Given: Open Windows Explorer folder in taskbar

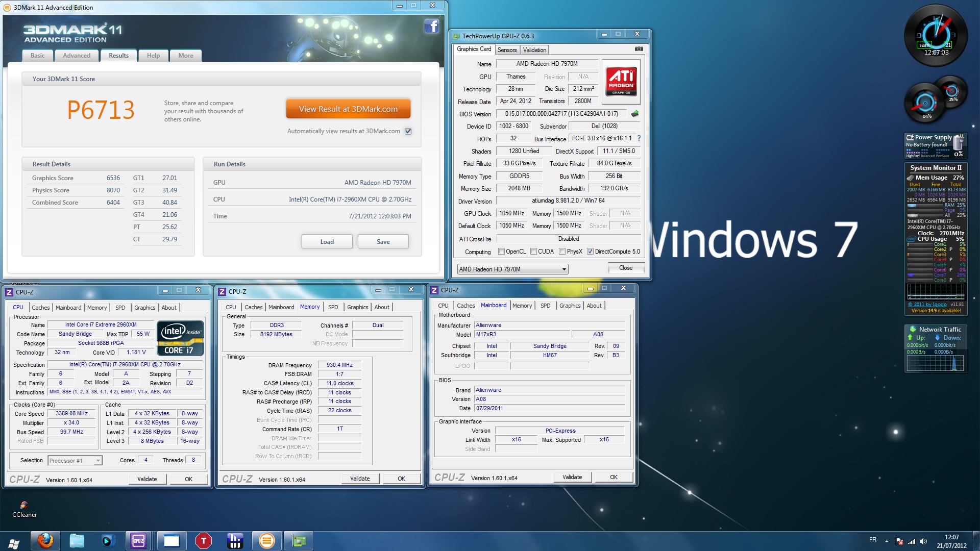Looking at the screenshot, I should pos(77,540).
